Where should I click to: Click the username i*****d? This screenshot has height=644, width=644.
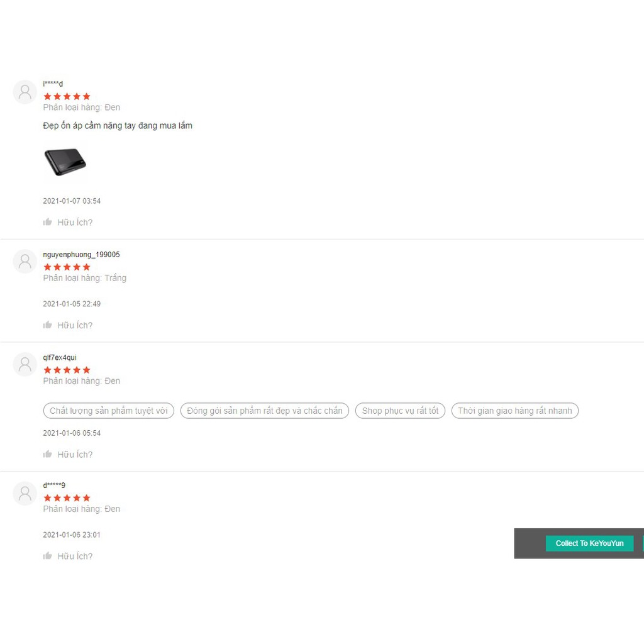click(53, 84)
